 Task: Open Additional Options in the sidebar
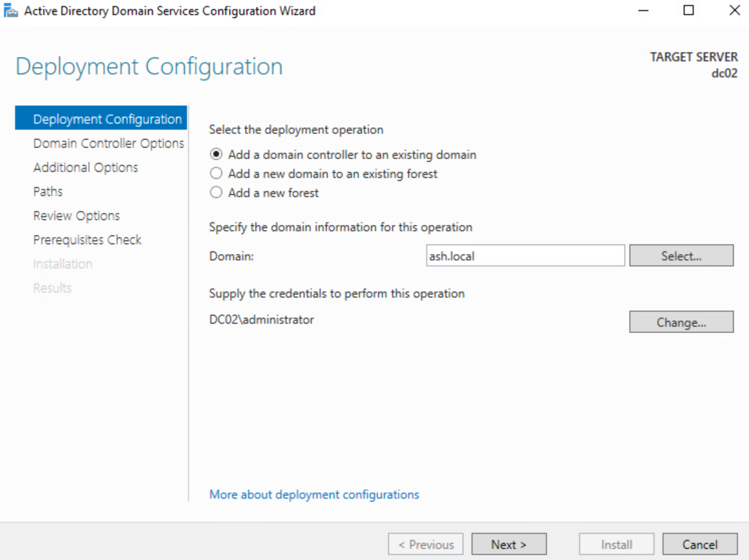85,167
